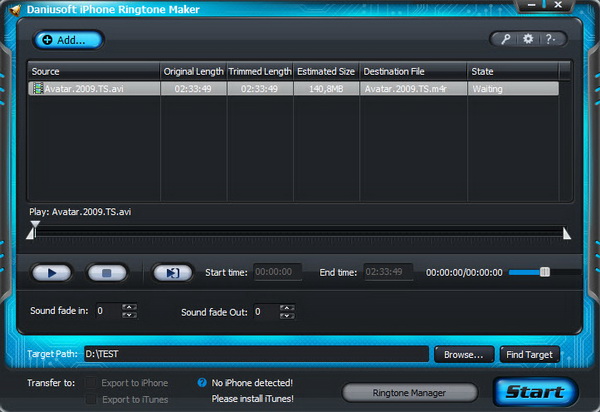Viewport: 600px width, 412px height.
Task: Click the left trim start marker
Action: (35, 231)
